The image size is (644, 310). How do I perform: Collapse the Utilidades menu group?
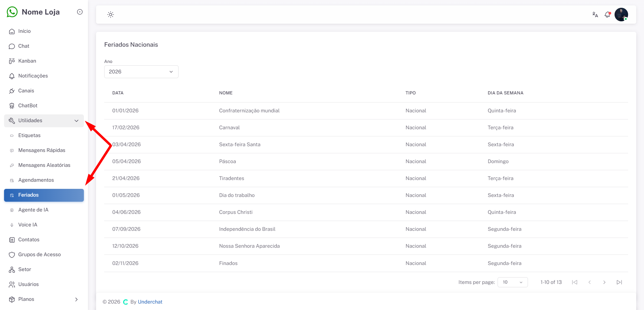pos(44,121)
